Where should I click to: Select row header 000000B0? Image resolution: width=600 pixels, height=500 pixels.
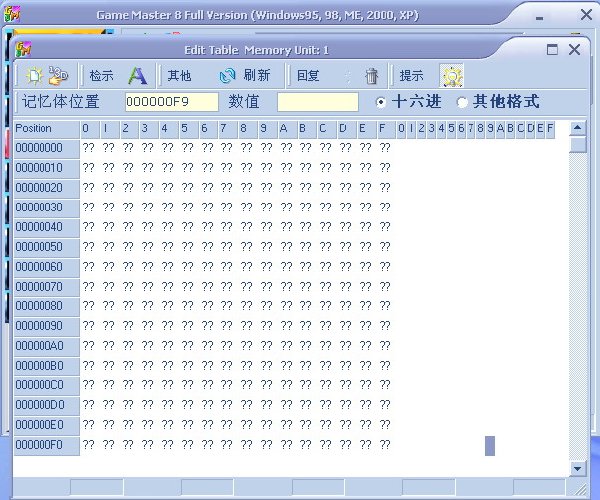pos(47,366)
